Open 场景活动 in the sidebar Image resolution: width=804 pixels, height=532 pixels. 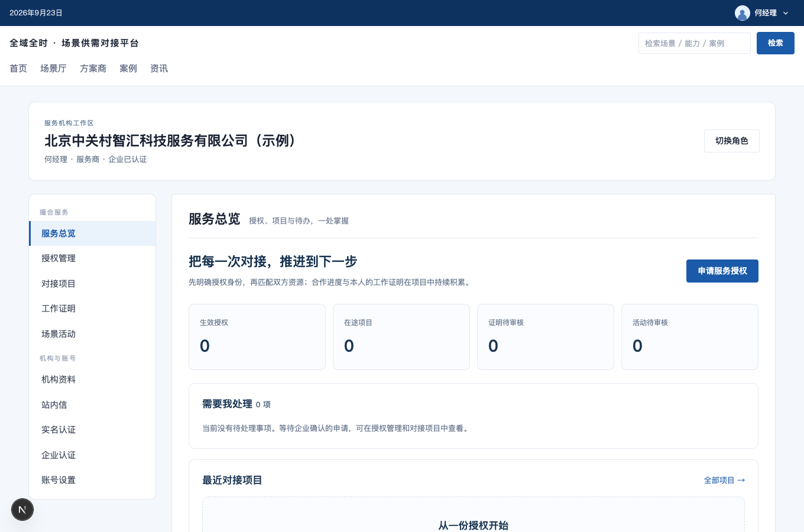(x=92, y=334)
